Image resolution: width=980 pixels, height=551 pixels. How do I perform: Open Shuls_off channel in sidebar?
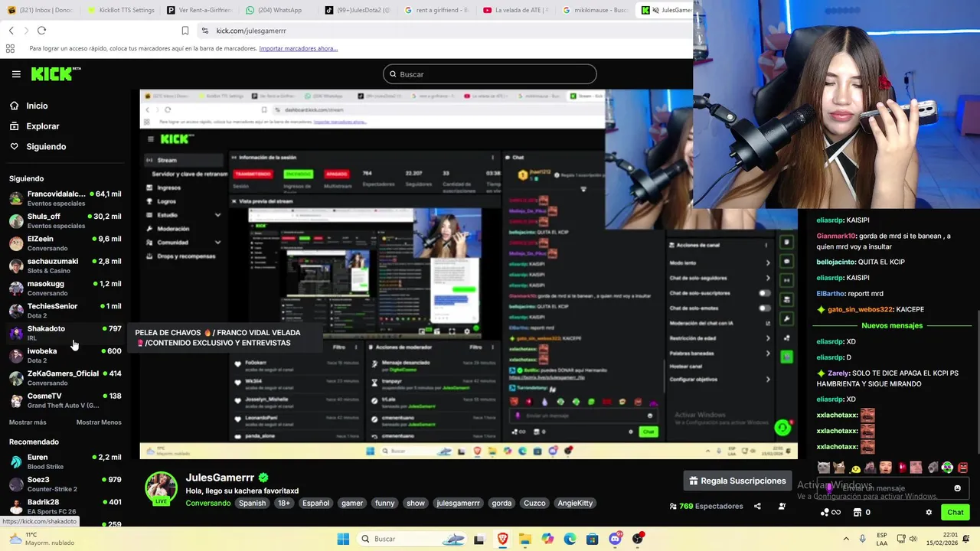click(65, 220)
